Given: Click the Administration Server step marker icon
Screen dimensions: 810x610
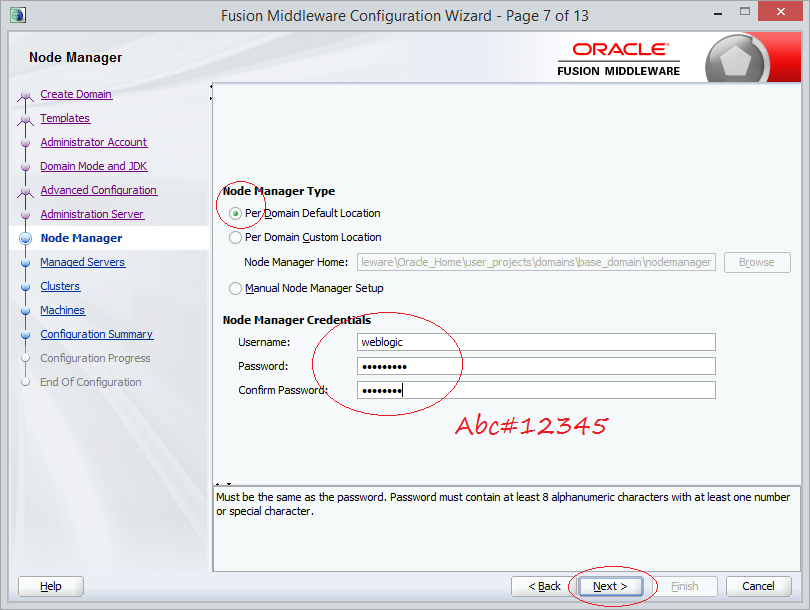Looking at the screenshot, I should (x=25, y=214).
